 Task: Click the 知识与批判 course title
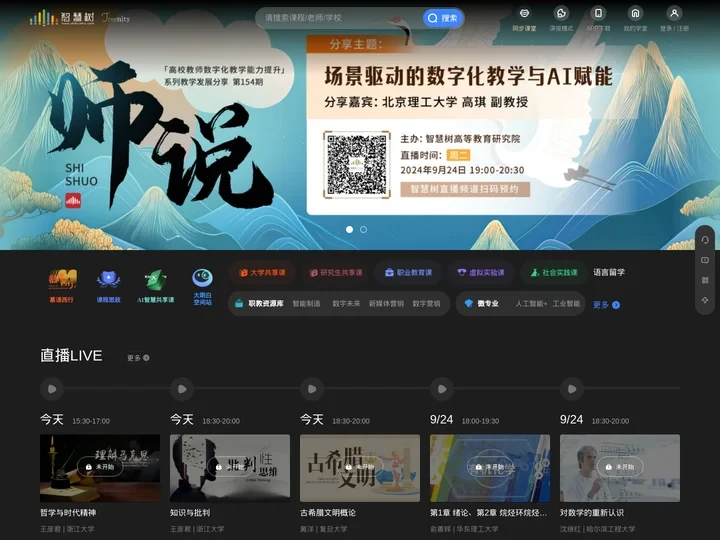(190, 512)
